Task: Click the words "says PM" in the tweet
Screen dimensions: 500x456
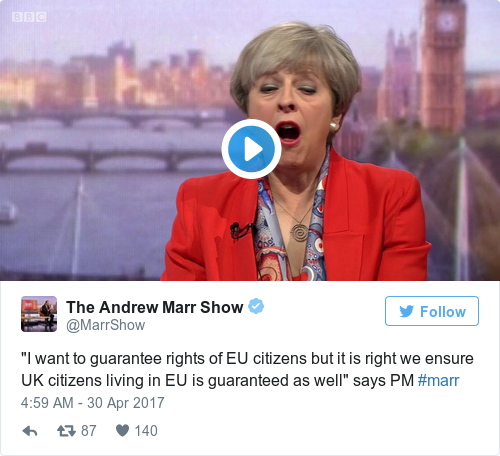Action: [383, 381]
